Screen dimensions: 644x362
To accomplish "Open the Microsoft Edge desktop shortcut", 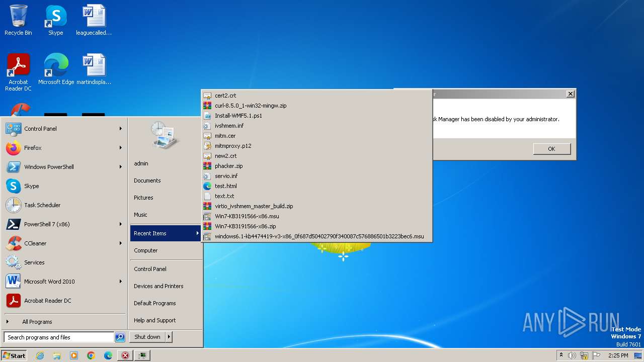I will (x=56, y=69).
